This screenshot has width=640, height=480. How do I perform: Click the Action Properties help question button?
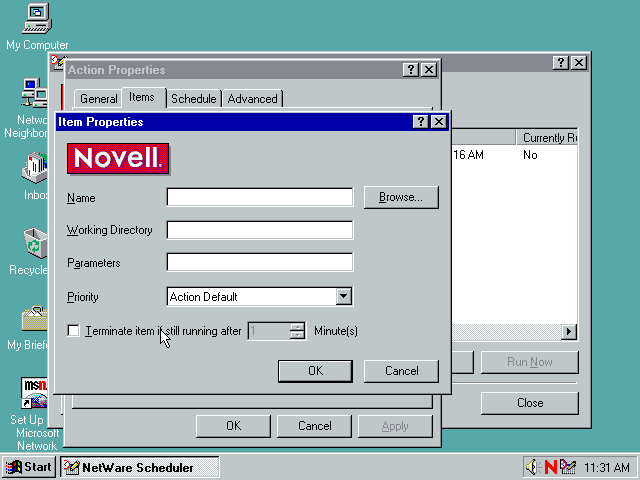tap(411, 70)
